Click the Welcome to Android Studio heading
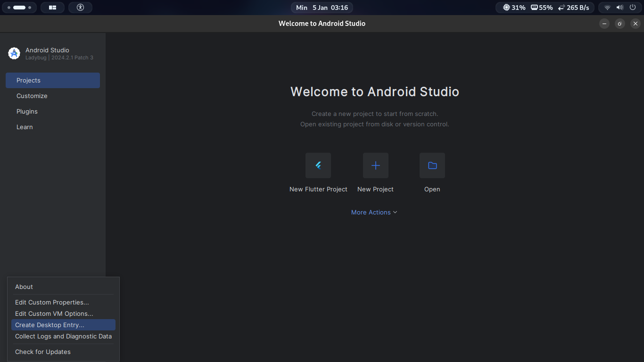This screenshot has height=362, width=644. point(375,91)
